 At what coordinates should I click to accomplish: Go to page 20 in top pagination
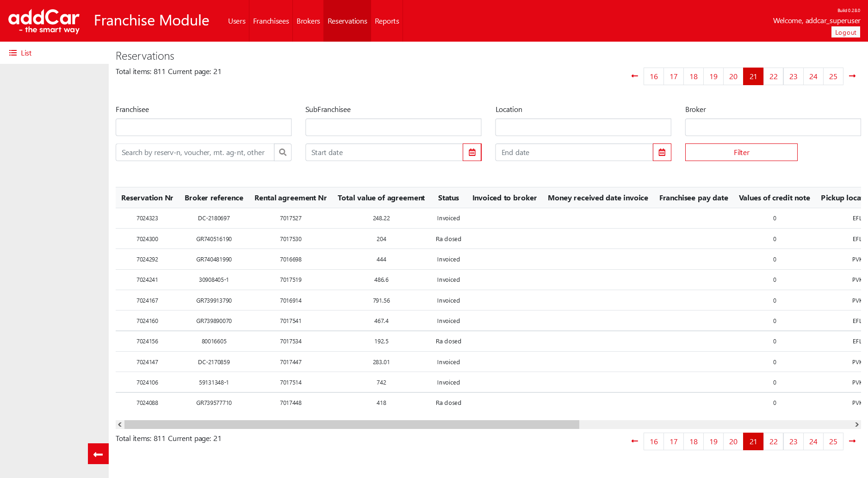(733, 76)
